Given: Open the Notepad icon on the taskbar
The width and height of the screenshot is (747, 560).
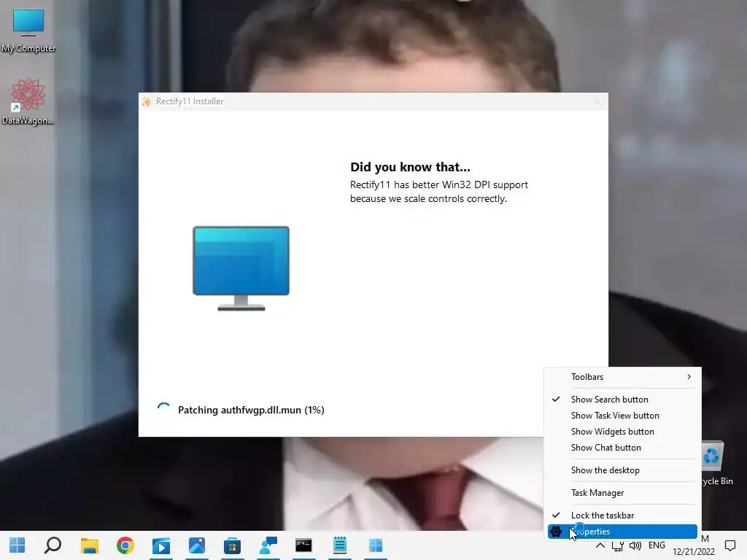Looking at the screenshot, I should [340, 545].
